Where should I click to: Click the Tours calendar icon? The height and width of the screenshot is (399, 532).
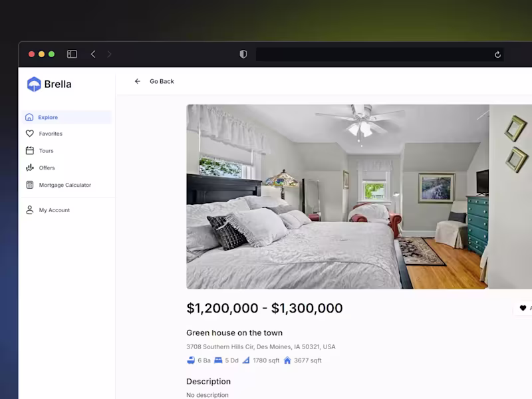(29, 150)
